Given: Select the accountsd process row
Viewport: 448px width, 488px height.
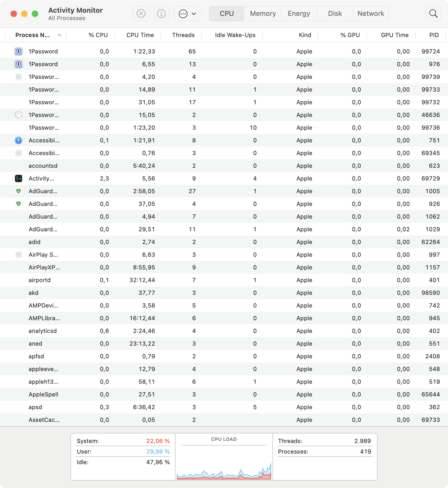Looking at the screenshot, I should [x=224, y=166].
